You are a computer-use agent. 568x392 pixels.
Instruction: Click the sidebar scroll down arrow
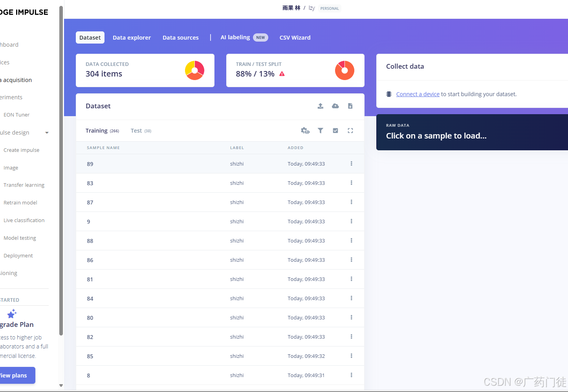(x=61, y=385)
